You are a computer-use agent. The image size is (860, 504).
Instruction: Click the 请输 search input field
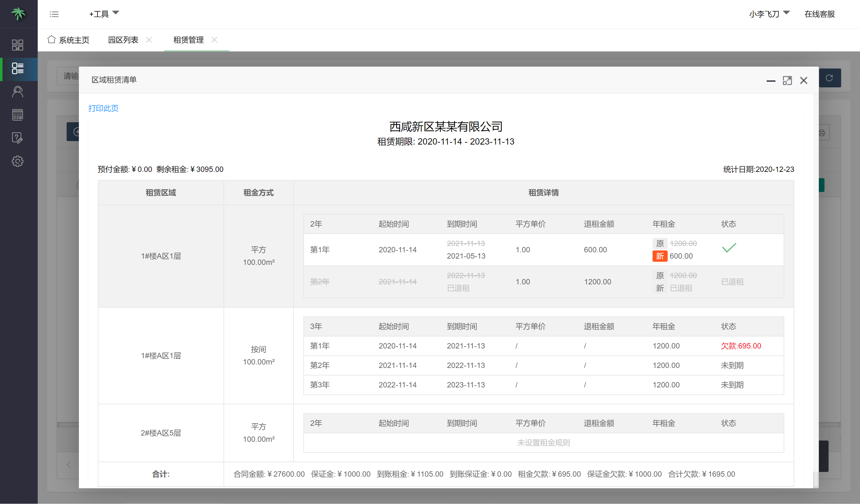click(x=68, y=76)
